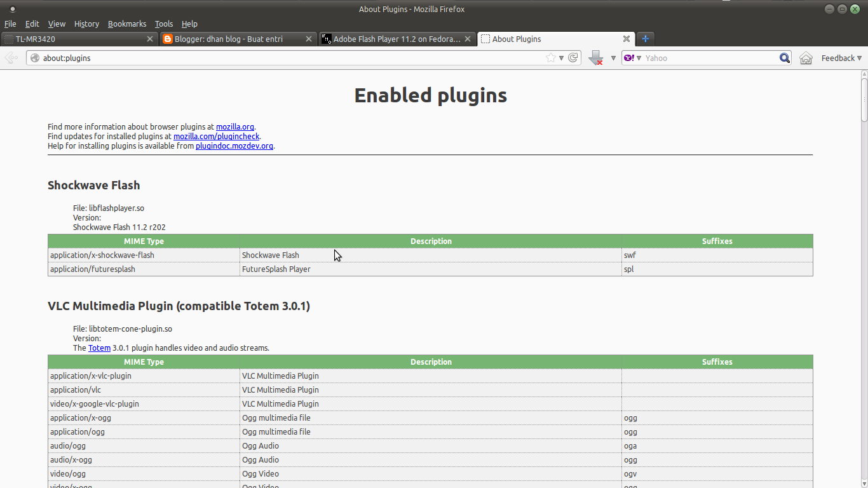Click the video/x-google-vlc-plugin MIME cell
This screenshot has height=488, width=868.
pos(144,403)
